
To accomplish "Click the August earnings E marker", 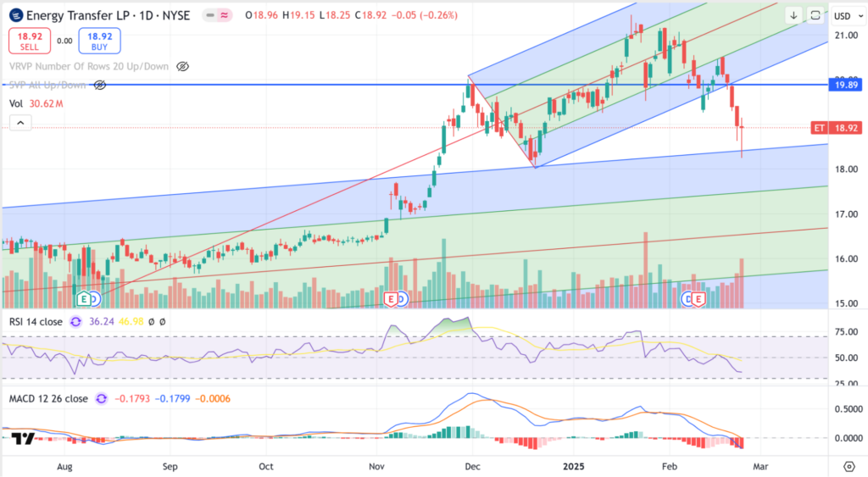I will (x=84, y=299).
